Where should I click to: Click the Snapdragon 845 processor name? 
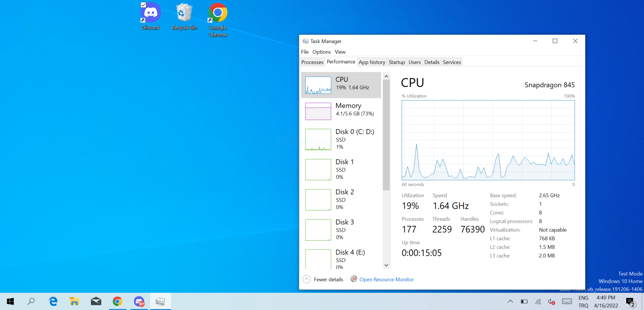pos(549,85)
